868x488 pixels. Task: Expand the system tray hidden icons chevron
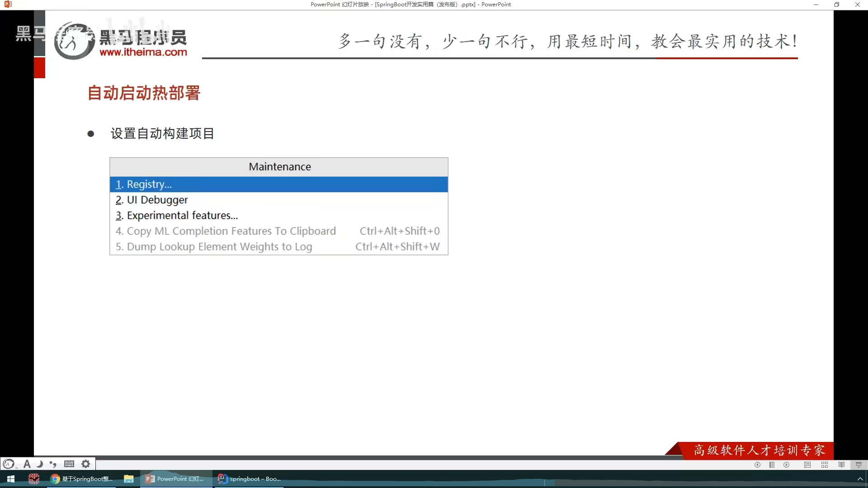click(x=860, y=479)
